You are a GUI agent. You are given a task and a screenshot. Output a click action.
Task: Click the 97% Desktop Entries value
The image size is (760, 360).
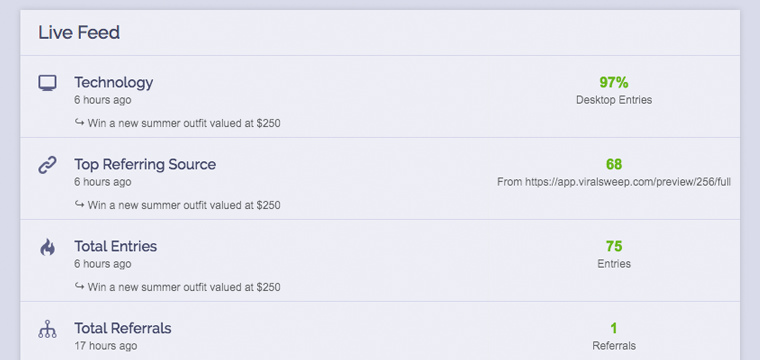coord(614,82)
